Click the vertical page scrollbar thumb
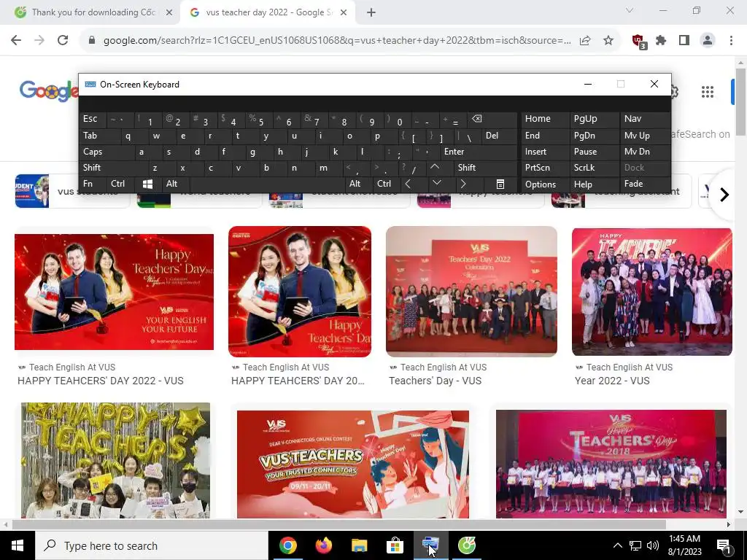 [x=740, y=101]
